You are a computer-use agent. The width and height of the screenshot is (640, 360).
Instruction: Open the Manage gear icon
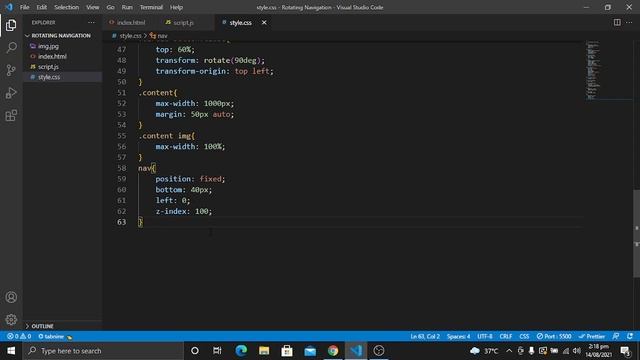tap(11, 319)
